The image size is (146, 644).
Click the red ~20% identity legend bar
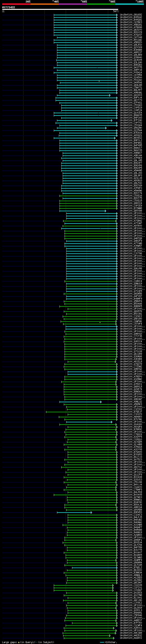coord(16,4)
